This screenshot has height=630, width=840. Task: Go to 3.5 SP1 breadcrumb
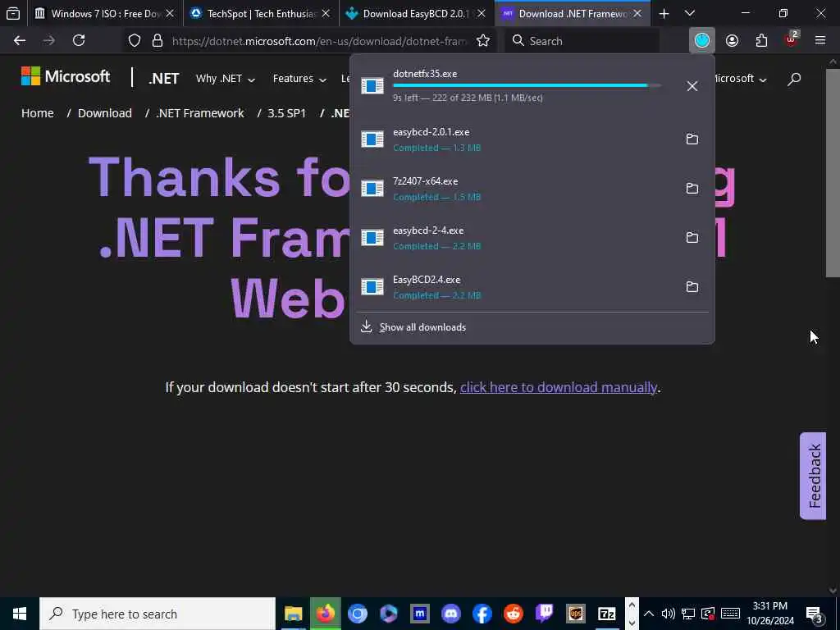click(286, 113)
